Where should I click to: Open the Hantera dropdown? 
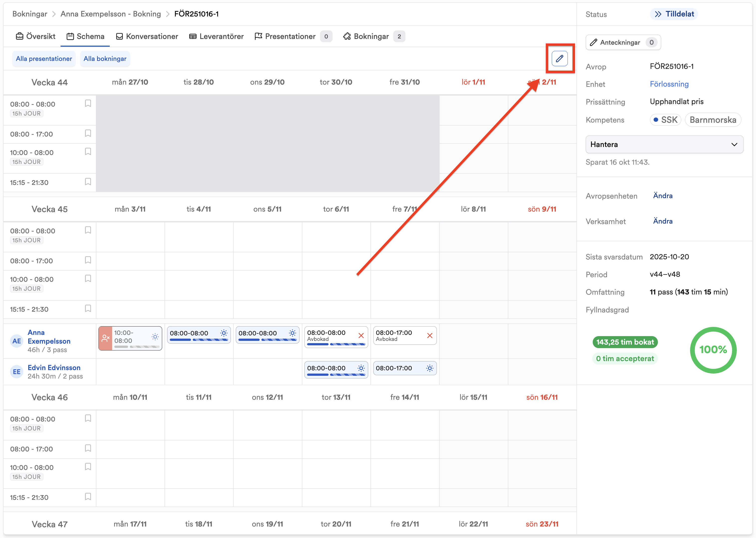pos(664,144)
